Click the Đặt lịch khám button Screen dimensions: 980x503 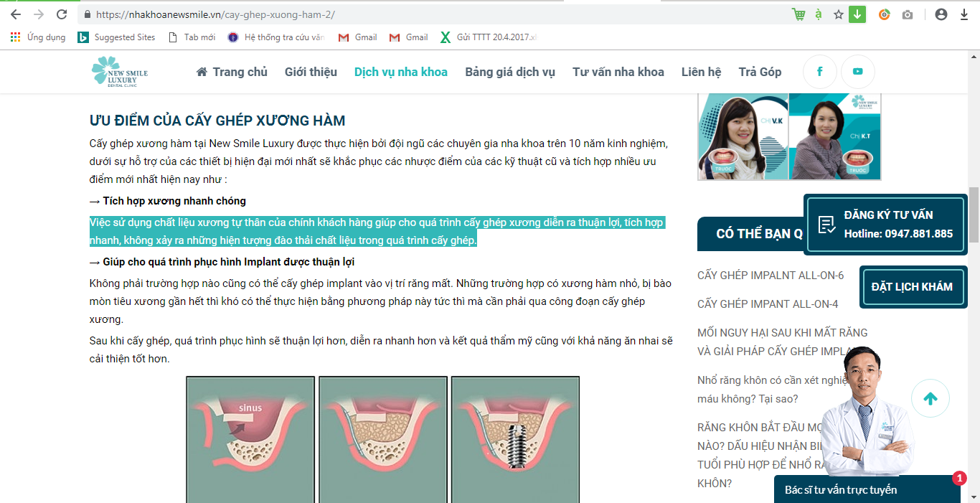(912, 287)
